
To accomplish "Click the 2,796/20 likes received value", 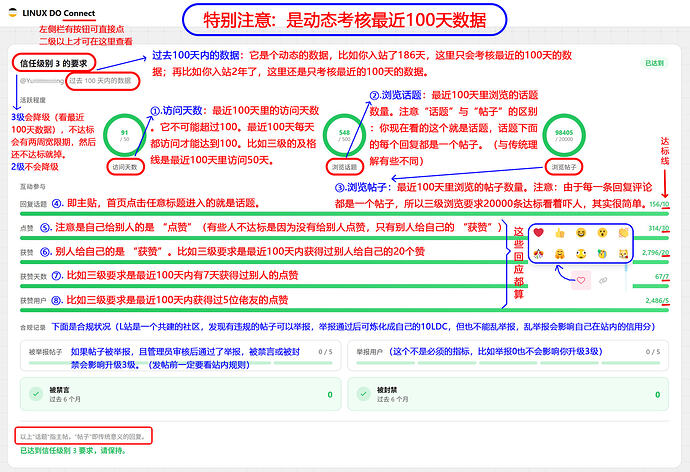I will click(x=656, y=252).
